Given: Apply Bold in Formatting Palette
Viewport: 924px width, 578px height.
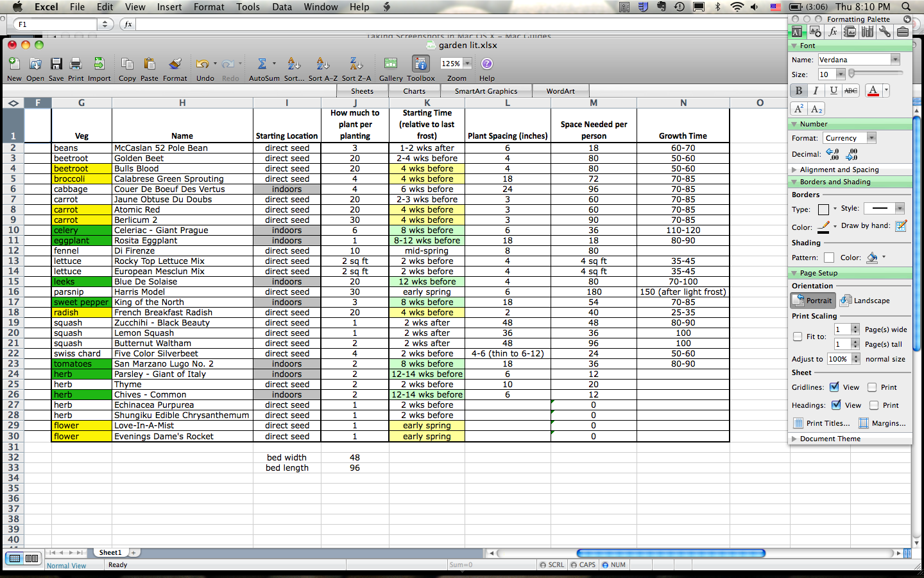Looking at the screenshot, I should [x=799, y=91].
